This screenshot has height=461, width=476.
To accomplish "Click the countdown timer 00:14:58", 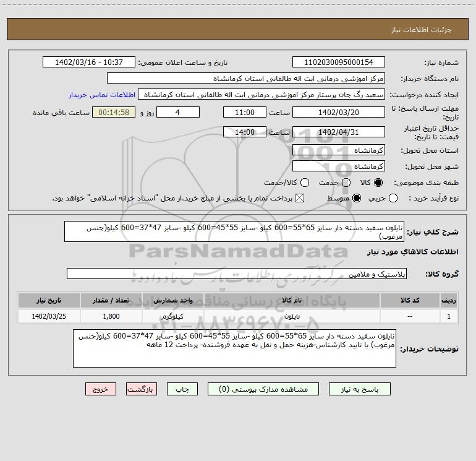I will [x=114, y=113].
